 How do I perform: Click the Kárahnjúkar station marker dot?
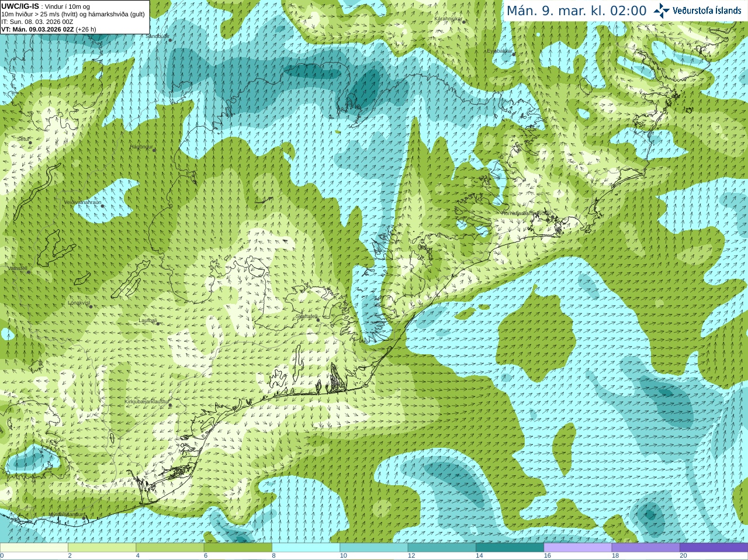click(x=464, y=22)
